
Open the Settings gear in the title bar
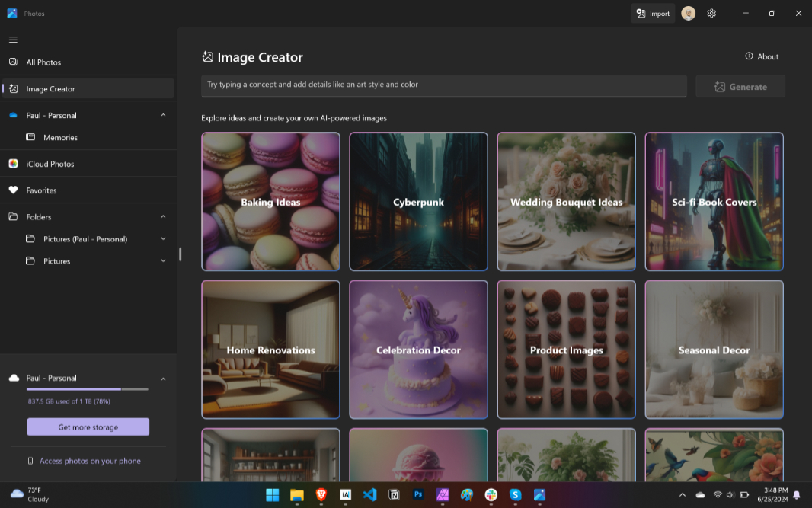tap(711, 14)
